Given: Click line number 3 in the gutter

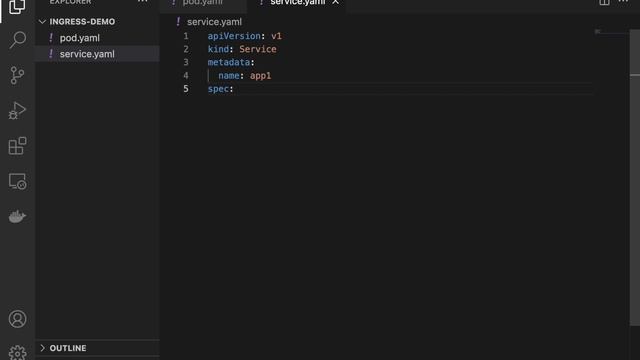Looking at the screenshot, I should (186, 62).
